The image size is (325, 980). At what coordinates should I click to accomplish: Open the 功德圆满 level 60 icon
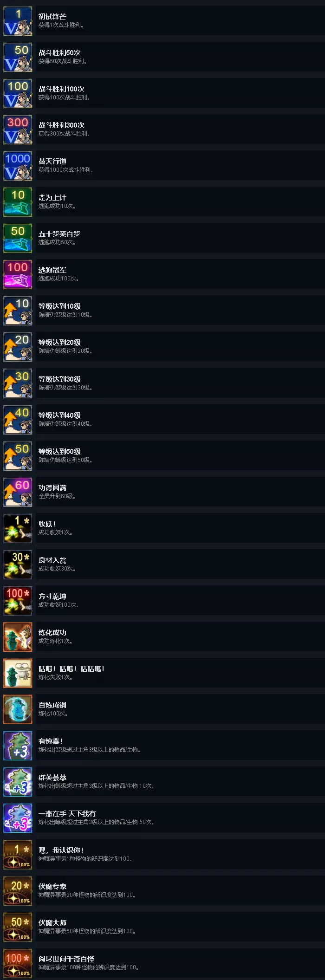[x=18, y=492]
